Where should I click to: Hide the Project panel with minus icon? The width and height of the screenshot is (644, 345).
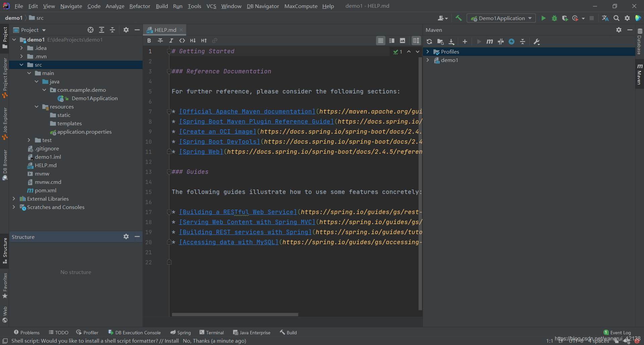pos(137,30)
